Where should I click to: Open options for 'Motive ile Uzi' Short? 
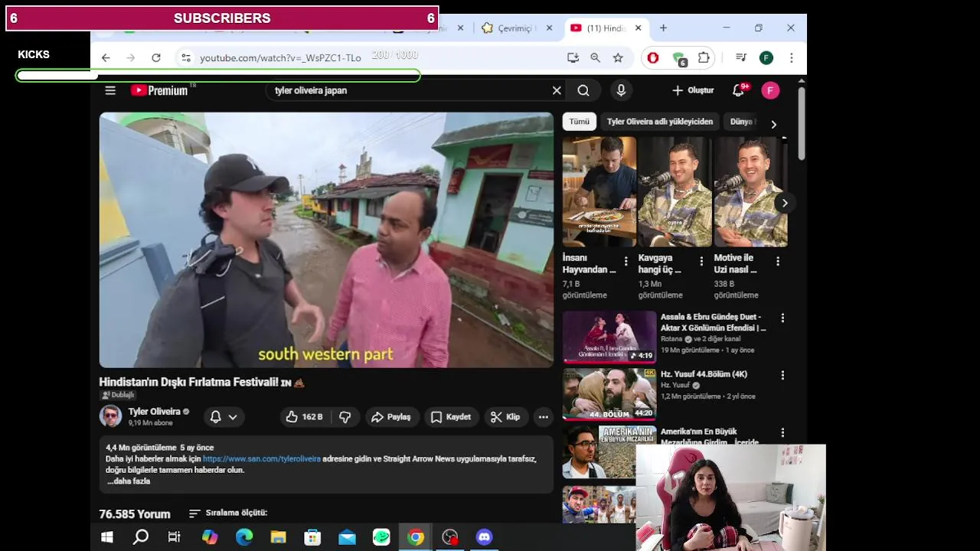pos(777,261)
